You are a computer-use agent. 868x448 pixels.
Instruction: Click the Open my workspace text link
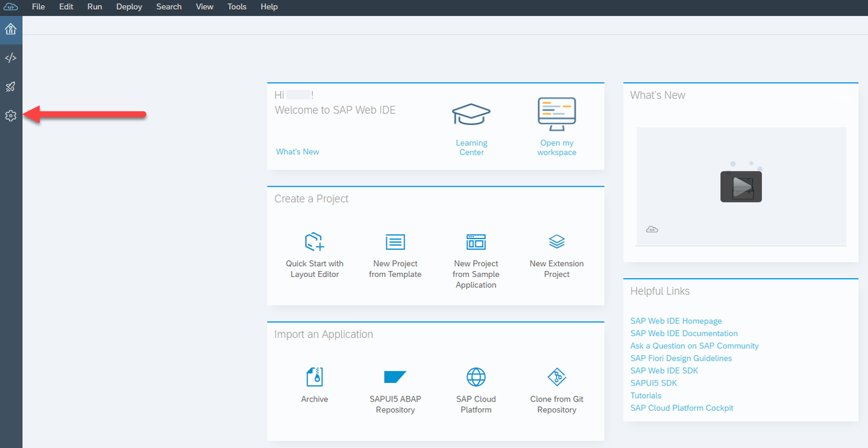click(557, 148)
